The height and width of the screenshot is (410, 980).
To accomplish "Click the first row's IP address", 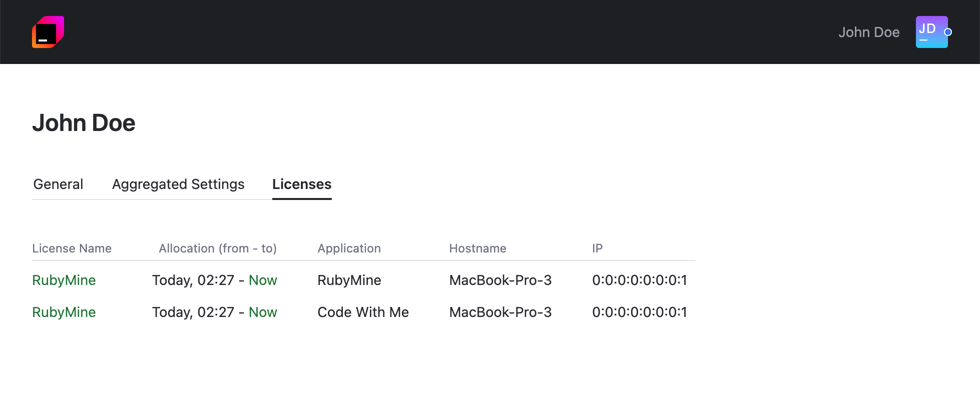I will click(x=640, y=280).
